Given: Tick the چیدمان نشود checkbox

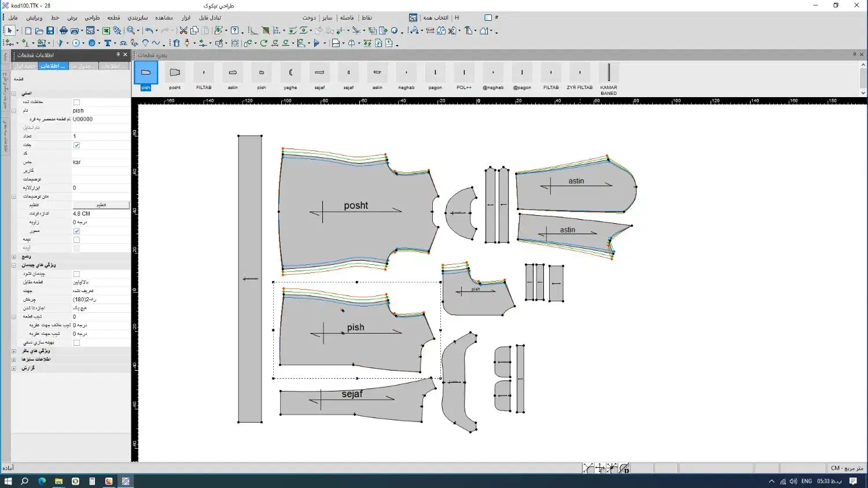Looking at the screenshot, I should (x=76, y=274).
